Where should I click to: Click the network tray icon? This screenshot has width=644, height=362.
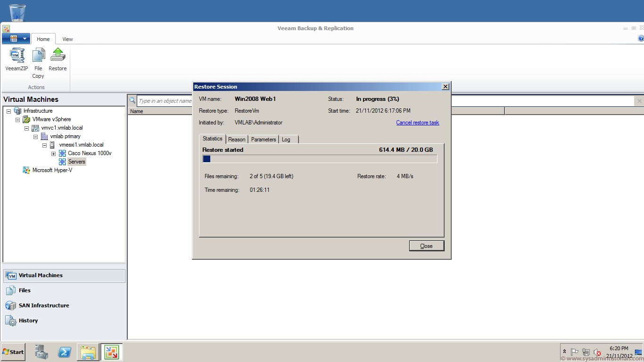click(586, 352)
